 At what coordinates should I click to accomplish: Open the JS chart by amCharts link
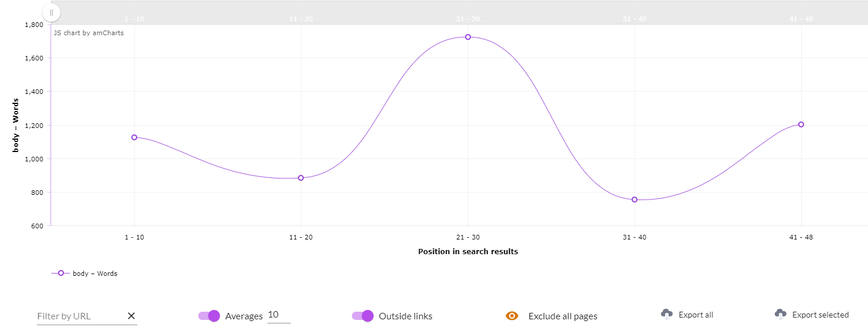pyautogui.click(x=89, y=33)
